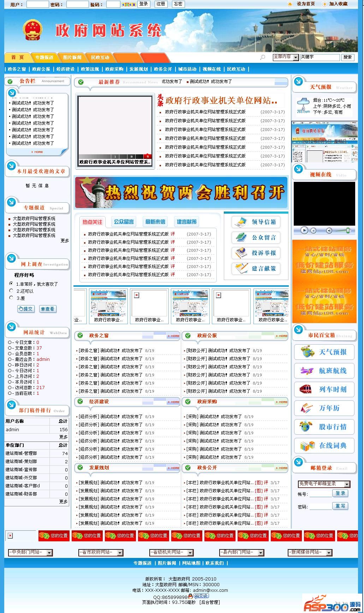
Task: Click the 用户 username input field
Action: pos(37,4)
